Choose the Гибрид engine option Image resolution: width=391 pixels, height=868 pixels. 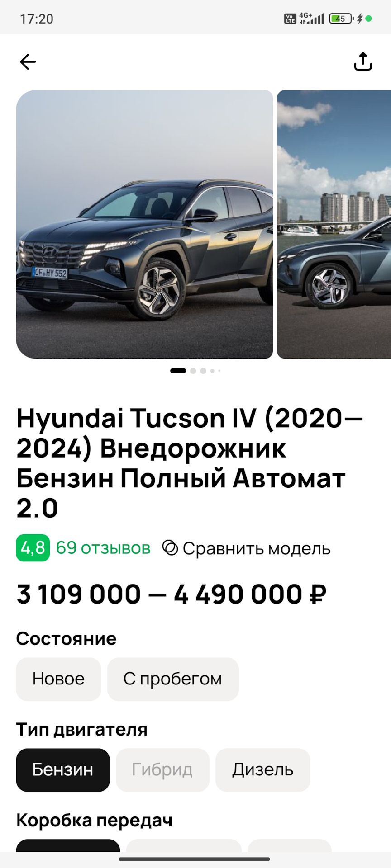[162, 770]
